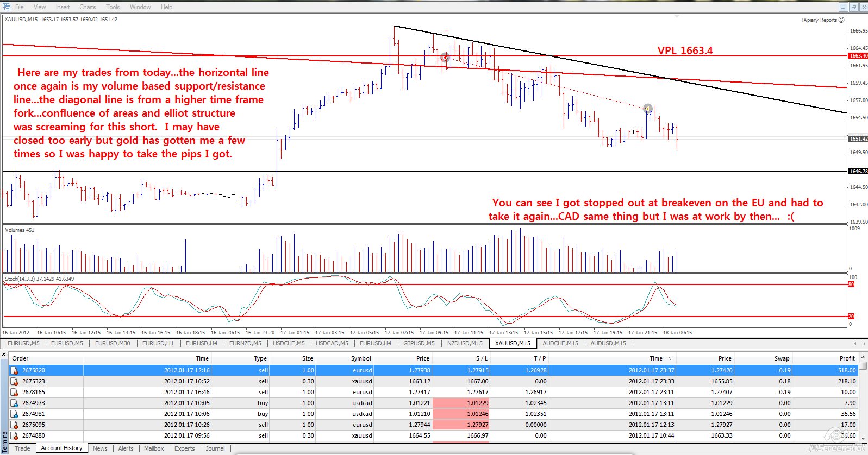
Task: Click the trade close marker at the end of the dotted line
Action: (647, 109)
